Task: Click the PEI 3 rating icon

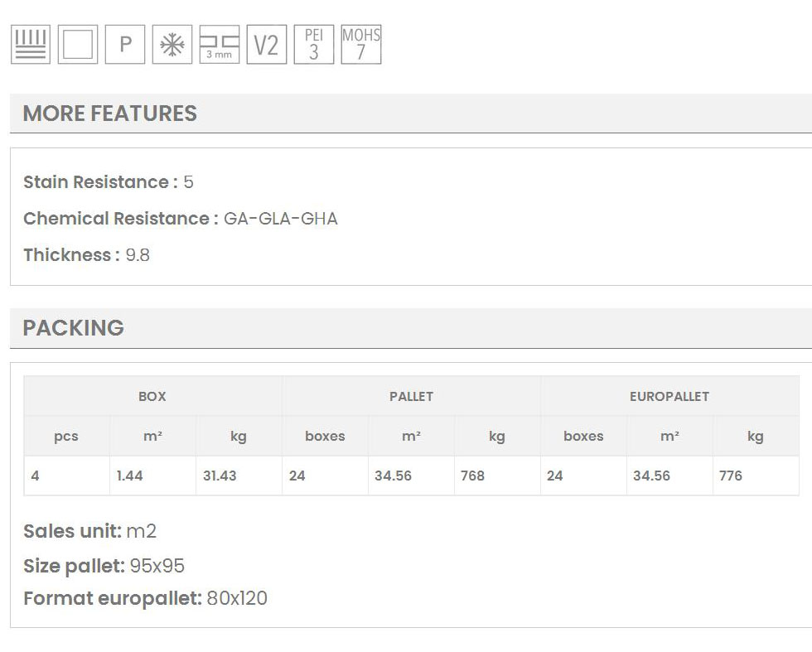Action: pyautogui.click(x=313, y=45)
